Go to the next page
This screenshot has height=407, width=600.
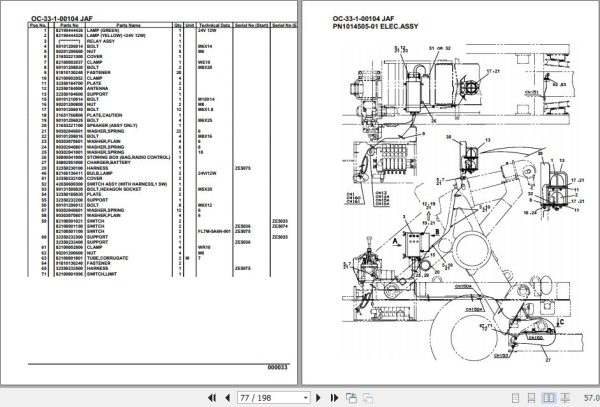(x=318, y=398)
